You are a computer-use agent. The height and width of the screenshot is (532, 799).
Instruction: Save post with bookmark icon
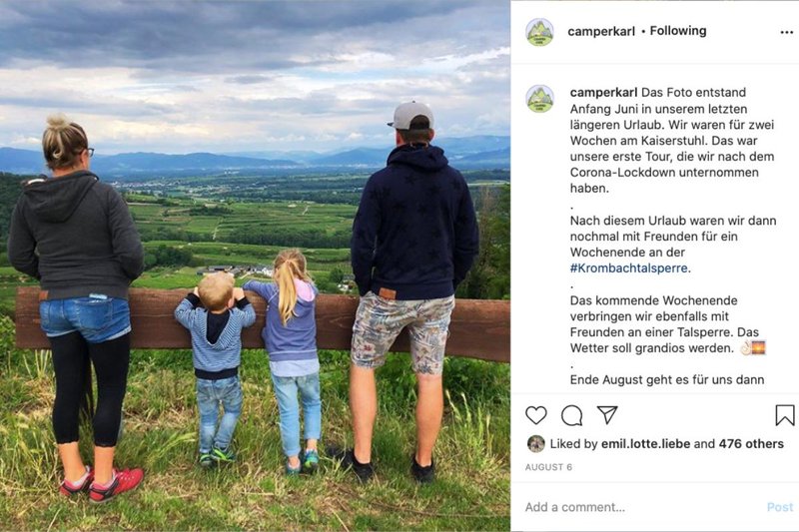tap(785, 415)
